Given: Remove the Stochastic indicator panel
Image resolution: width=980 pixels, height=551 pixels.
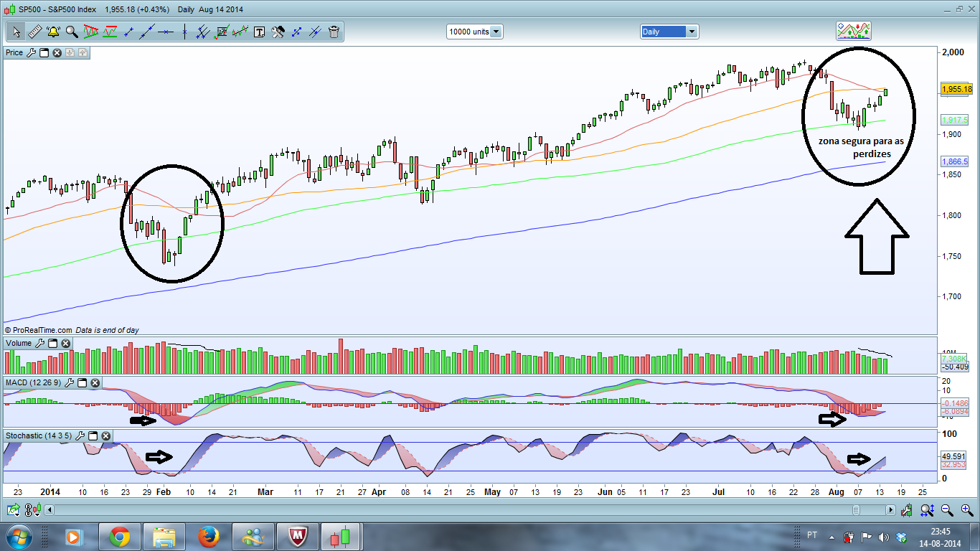Looking at the screenshot, I should click(106, 435).
